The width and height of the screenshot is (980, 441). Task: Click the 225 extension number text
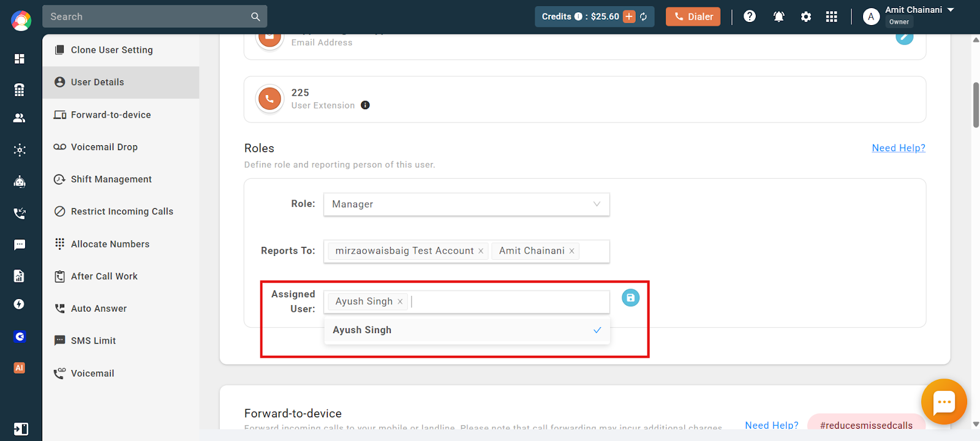coord(300,92)
